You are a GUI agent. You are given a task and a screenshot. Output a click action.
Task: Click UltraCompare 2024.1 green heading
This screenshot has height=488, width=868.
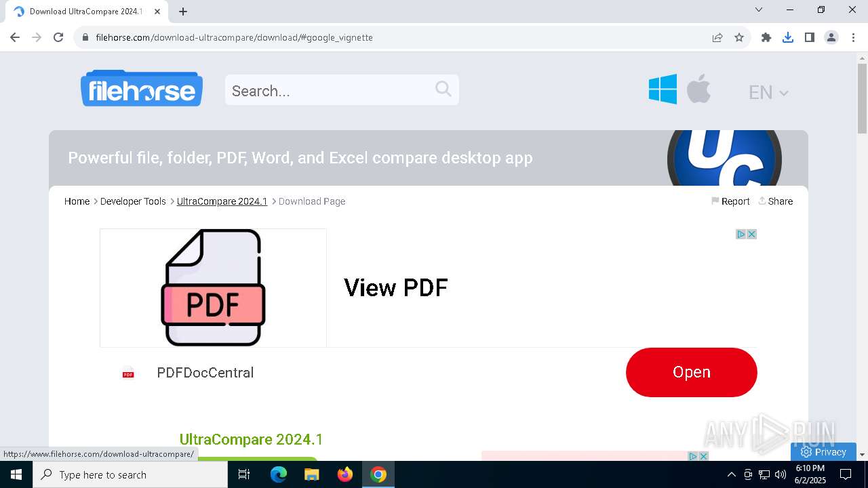[x=251, y=439]
